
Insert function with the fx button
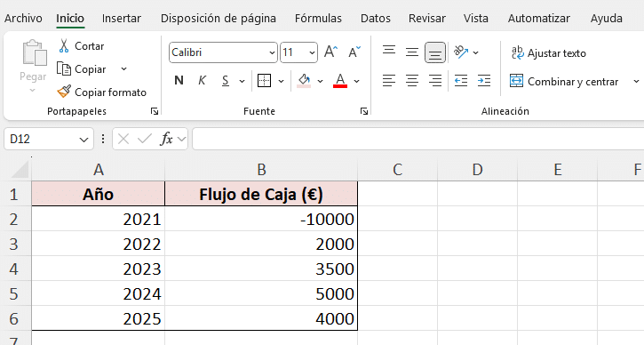[x=166, y=139]
